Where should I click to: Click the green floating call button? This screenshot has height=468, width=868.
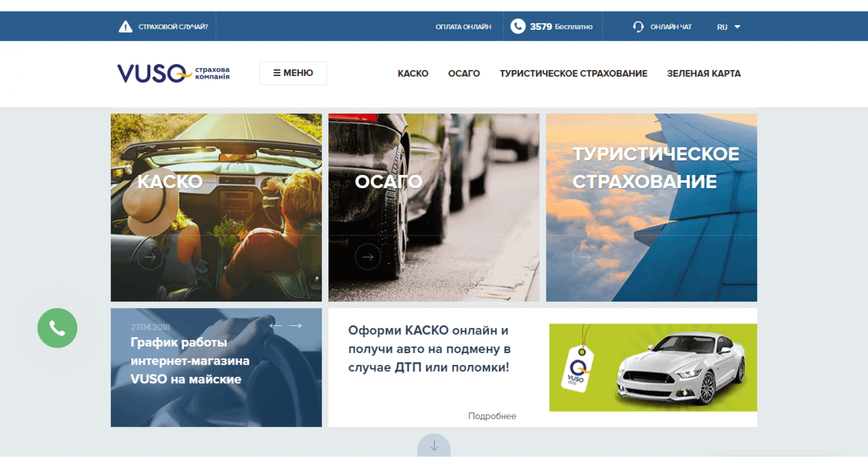click(x=57, y=328)
